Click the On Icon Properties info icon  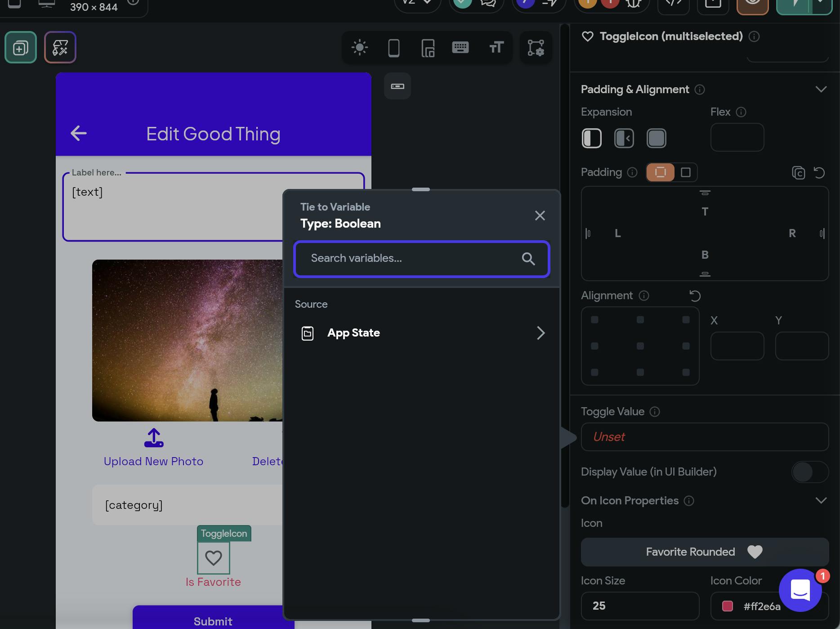pos(689,501)
